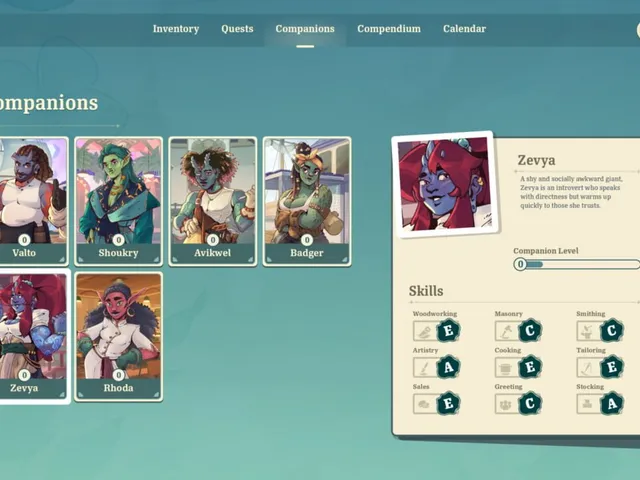Click the Skills section heading
This screenshot has width=640, height=480.
(426, 291)
